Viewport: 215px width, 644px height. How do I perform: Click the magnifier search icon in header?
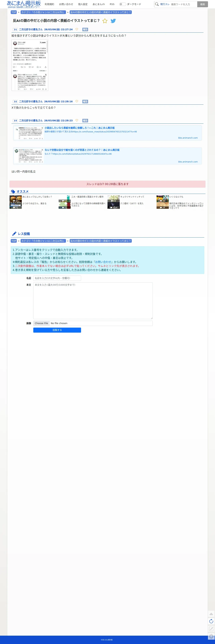click(x=157, y=4)
